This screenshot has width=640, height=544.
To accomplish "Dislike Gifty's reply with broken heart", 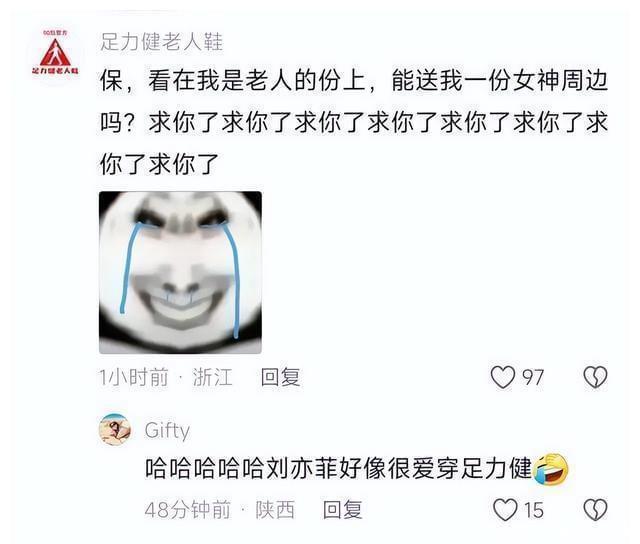I will click(x=596, y=510).
